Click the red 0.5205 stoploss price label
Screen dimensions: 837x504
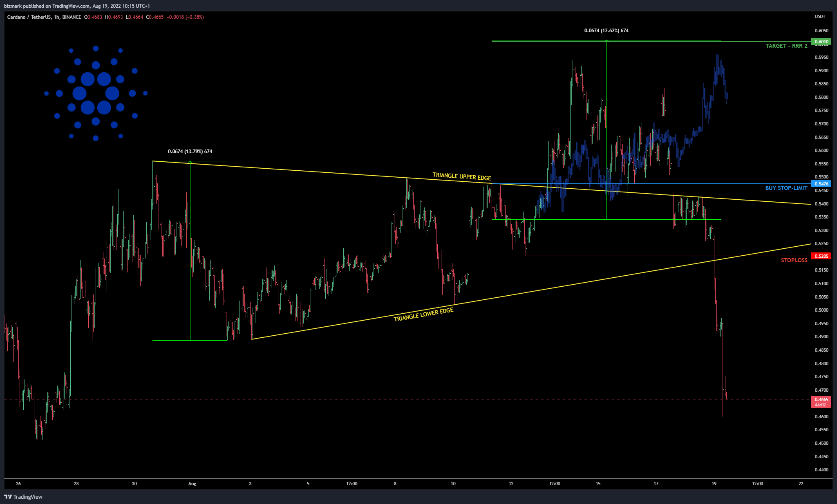click(x=821, y=256)
